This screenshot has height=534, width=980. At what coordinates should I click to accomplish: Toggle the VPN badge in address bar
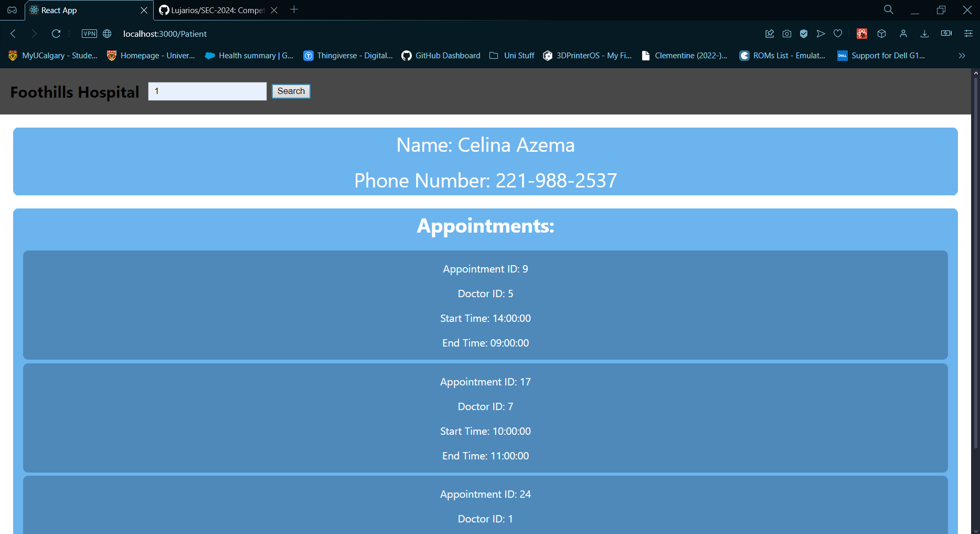(89, 34)
